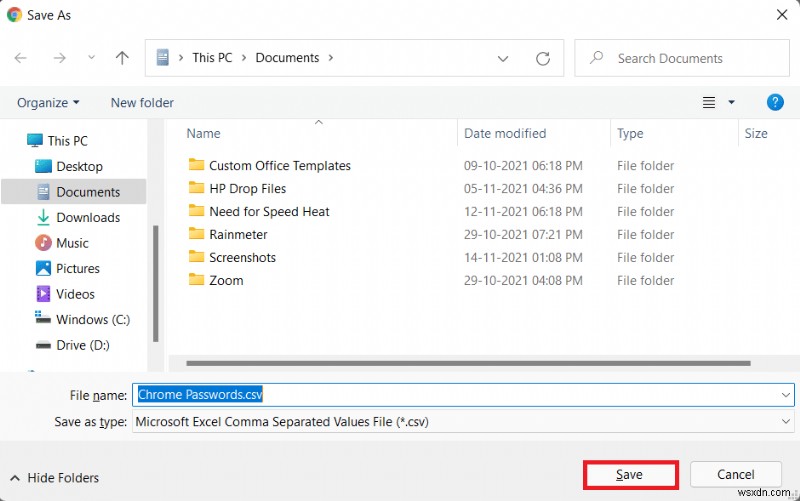The width and height of the screenshot is (800, 501).
Task: Select the Need for Speed Heat folder
Action: coord(269,212)
